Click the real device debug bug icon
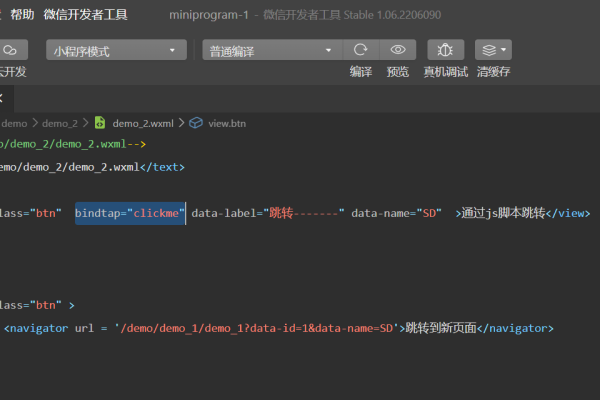The image size is (600, 400). coord(445,50)
